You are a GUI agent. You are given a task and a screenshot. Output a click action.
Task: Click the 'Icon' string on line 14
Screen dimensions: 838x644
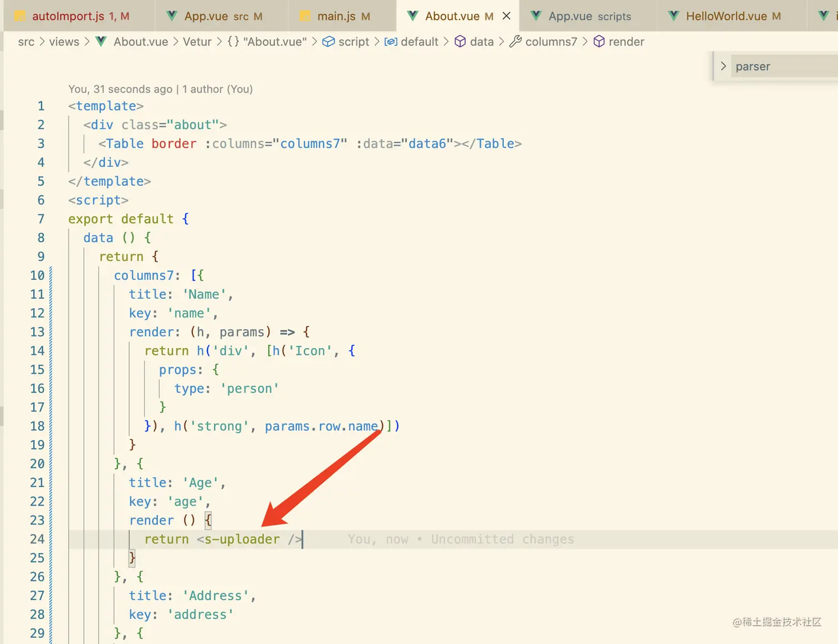tap(310, 351)
